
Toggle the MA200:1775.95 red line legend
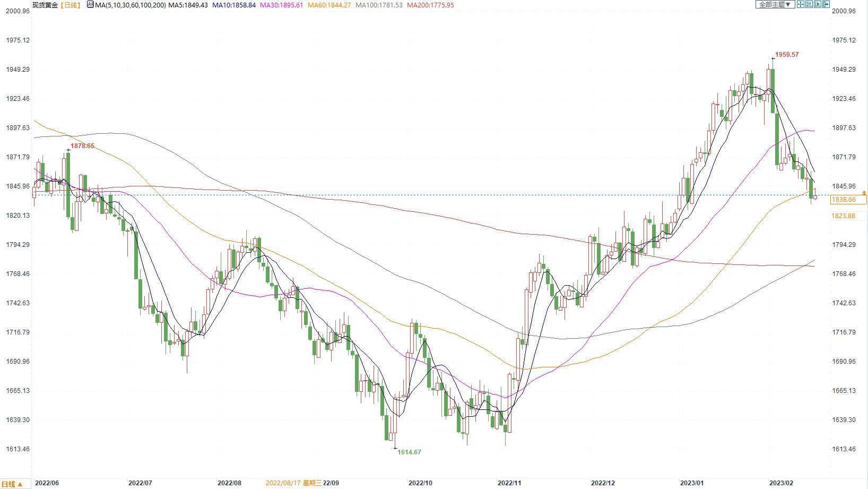(x=430, y=5)
